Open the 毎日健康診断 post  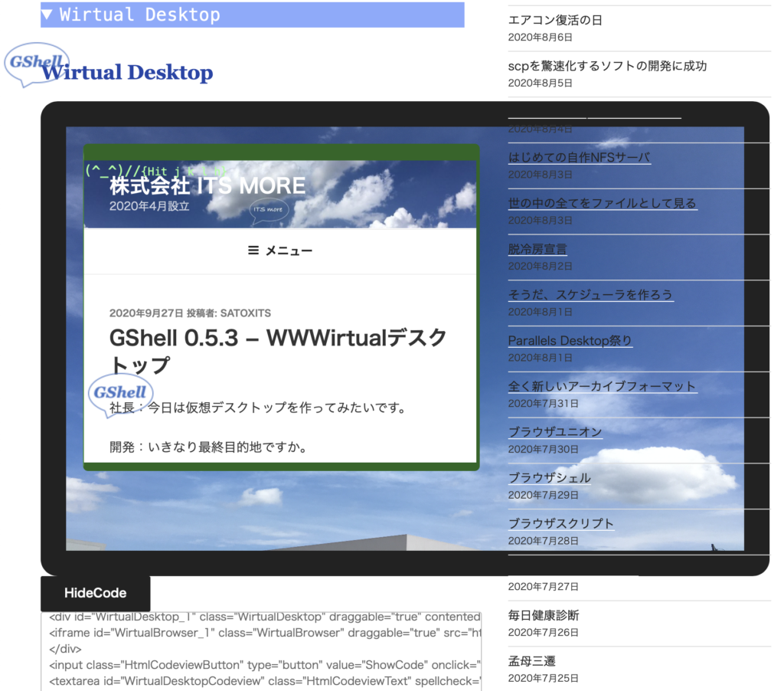click(544, 615)
